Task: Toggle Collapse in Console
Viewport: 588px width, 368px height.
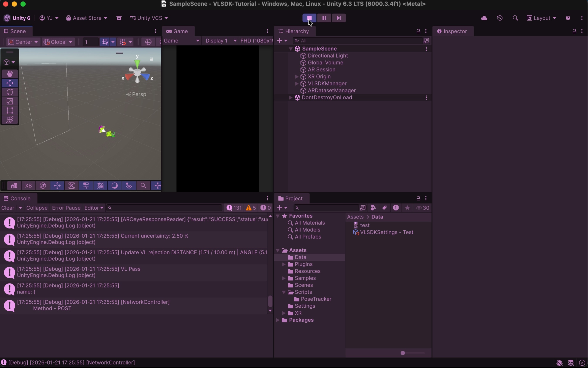Action: pos(37,208)
